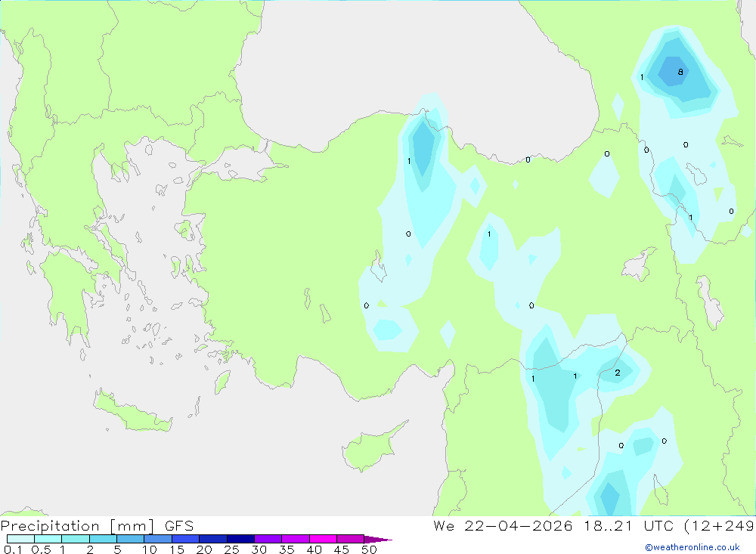Select the 15–20 mm dark blue legend box
This screenshot has height=554, width=756.
click(x=185, y=539)
